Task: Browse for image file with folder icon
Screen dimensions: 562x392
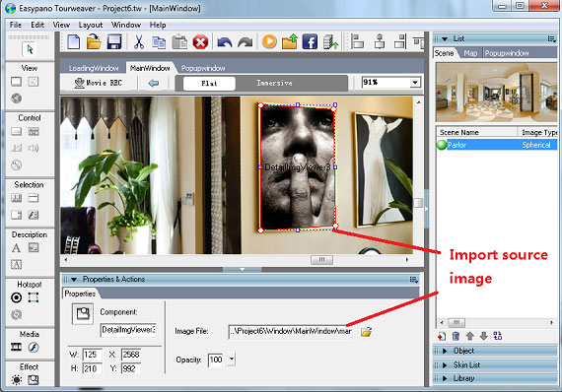Action: tap(366, 332)
